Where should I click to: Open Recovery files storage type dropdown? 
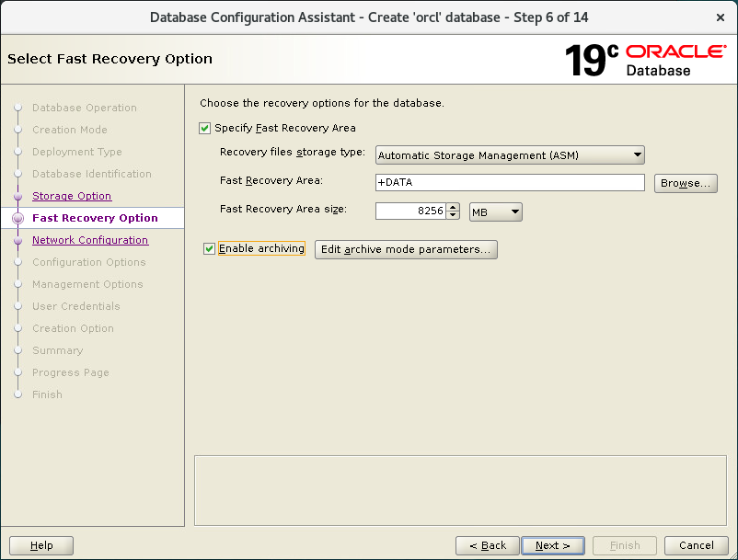(510, 155)
